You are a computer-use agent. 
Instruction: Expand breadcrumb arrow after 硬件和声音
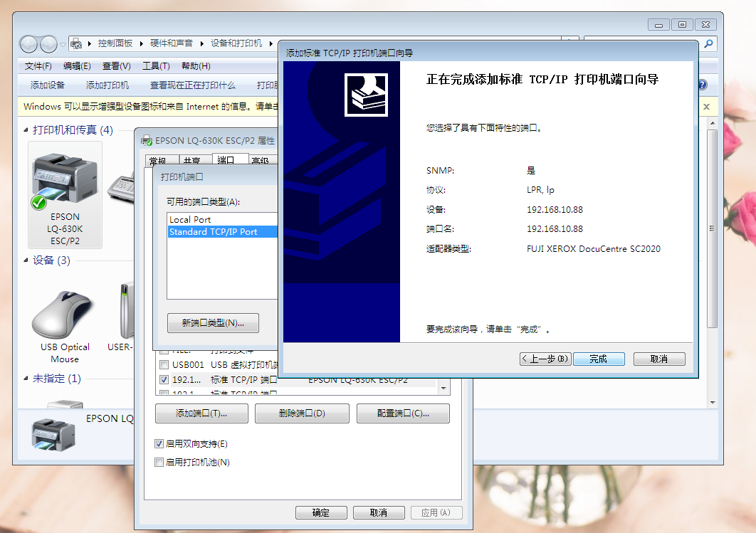pyautogui.click(x=201, y=44)
